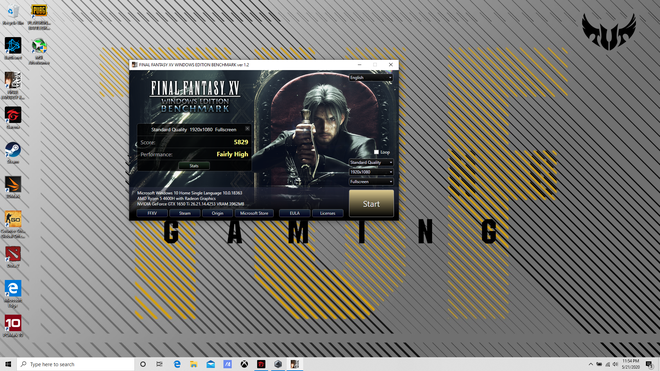The image size is (660, 371).
Task: Expand the Fullscreen display mode dropdown
Action: (371, 181)
